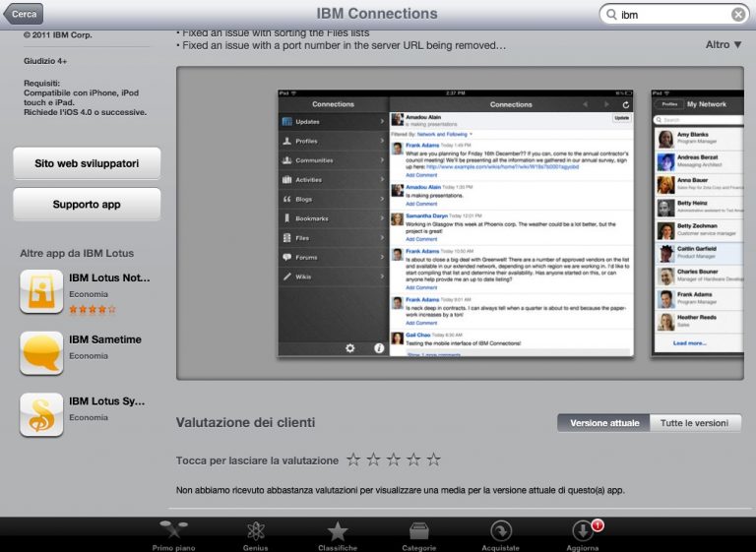The width and height of the screenshot is (756, 552).
Task: Click Giudizio 4+ rating text
Action: click(x=45, y=61)
